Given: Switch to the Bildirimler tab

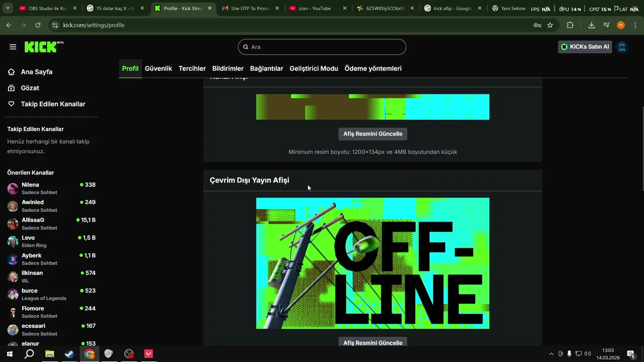Looking at the screenshot, I should tap(228, 68).
